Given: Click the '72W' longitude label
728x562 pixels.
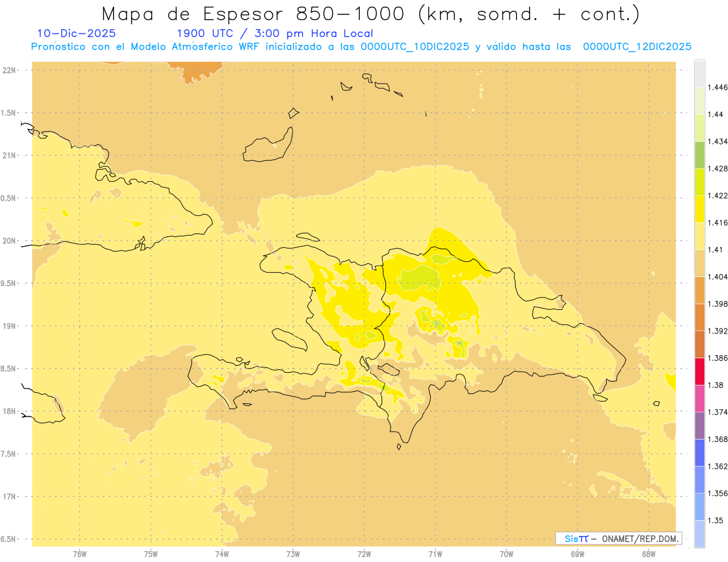Looking at the screenshot, I should tap(365, 554).
